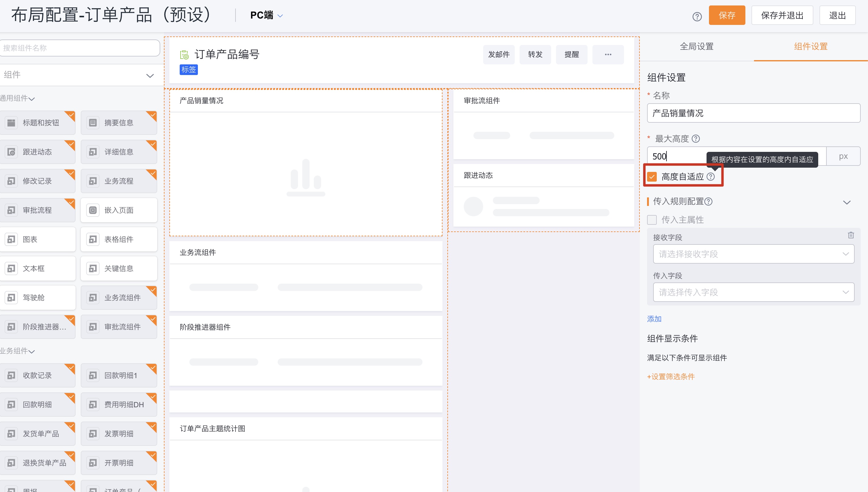Click the trash icon in 接收字段 panel

click(x=850, y=235)
